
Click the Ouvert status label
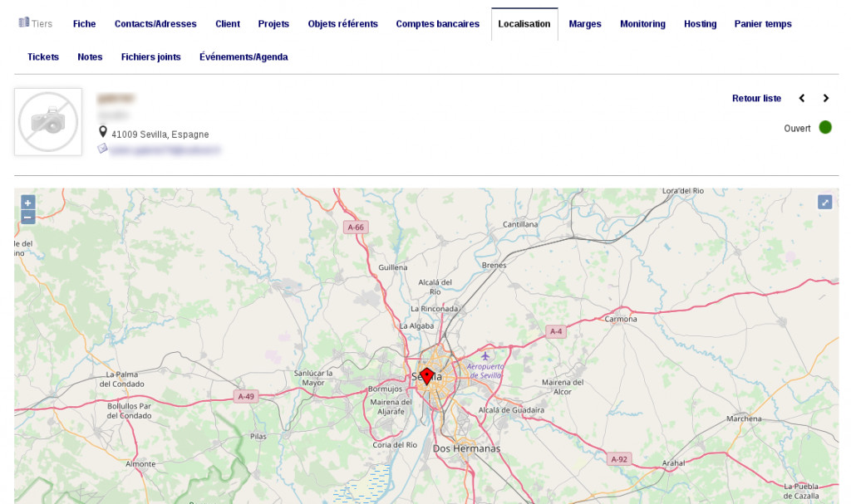tap(797, 129)
